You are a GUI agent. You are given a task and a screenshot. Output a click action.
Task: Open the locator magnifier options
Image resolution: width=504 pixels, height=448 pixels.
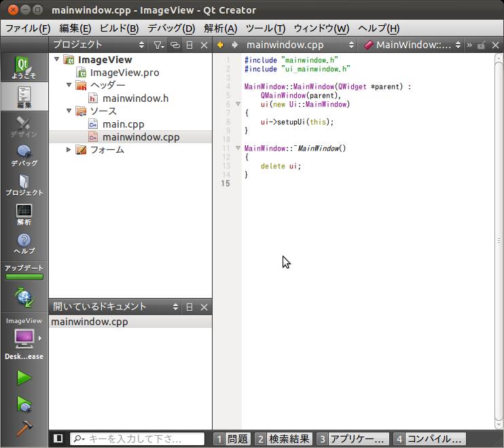pyautogui.click(x=79, y=438)
